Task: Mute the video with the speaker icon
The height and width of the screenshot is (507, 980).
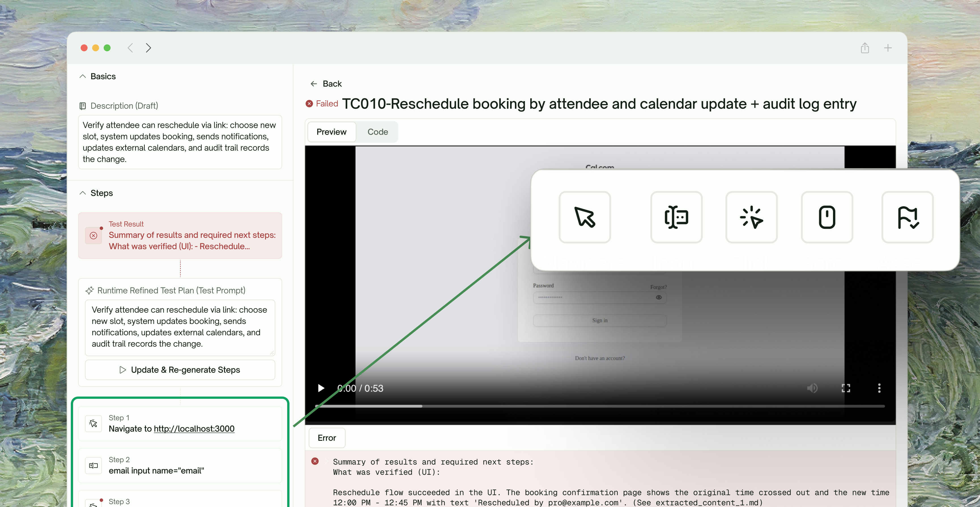Action: [812, 388]
